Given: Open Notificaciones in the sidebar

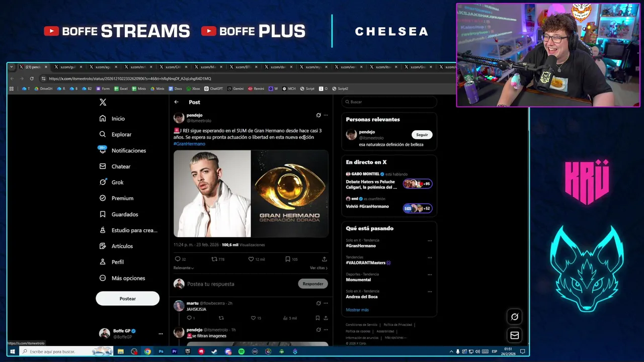Looking at the screenshot, I should point(123,150).
